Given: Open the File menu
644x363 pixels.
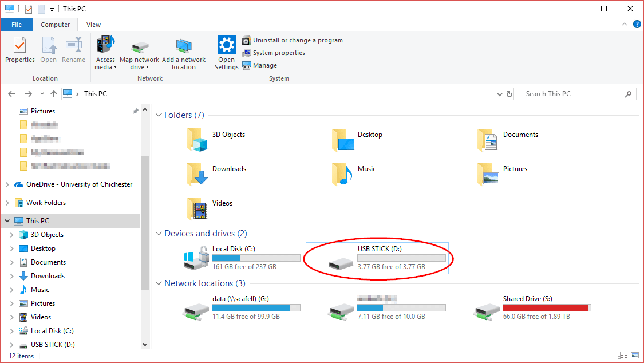Looking at the screenshot, I should click(17, 25).
